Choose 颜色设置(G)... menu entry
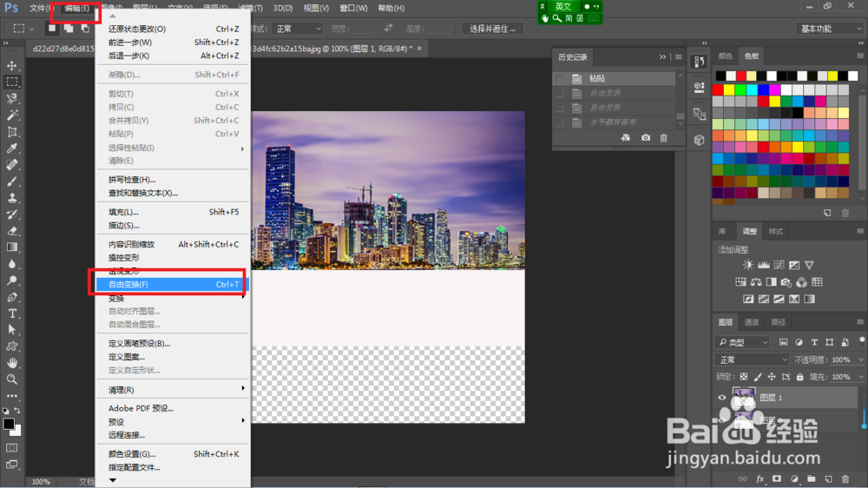Image resolution: width=868 pixels, height=488 pixels. tap(173, 453)
